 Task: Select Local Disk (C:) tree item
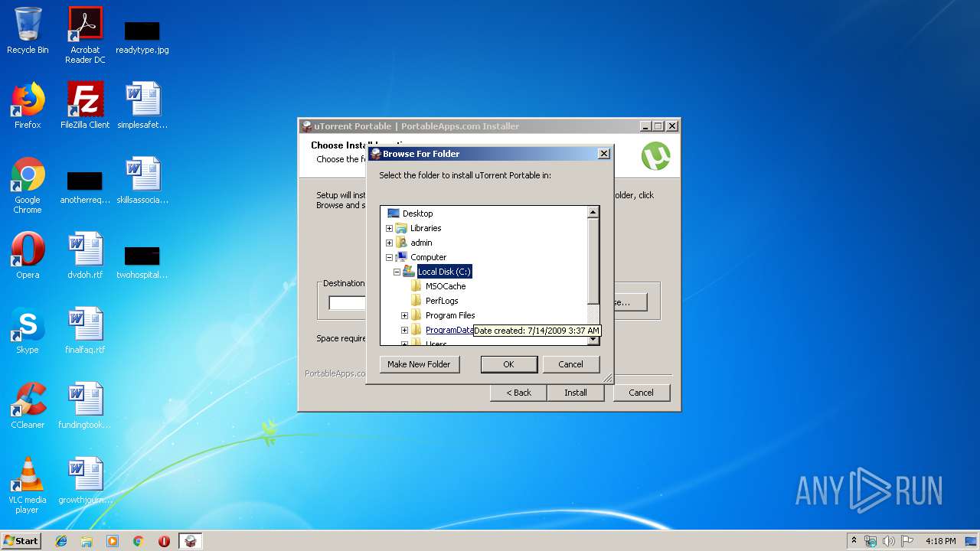pos(444,272)
